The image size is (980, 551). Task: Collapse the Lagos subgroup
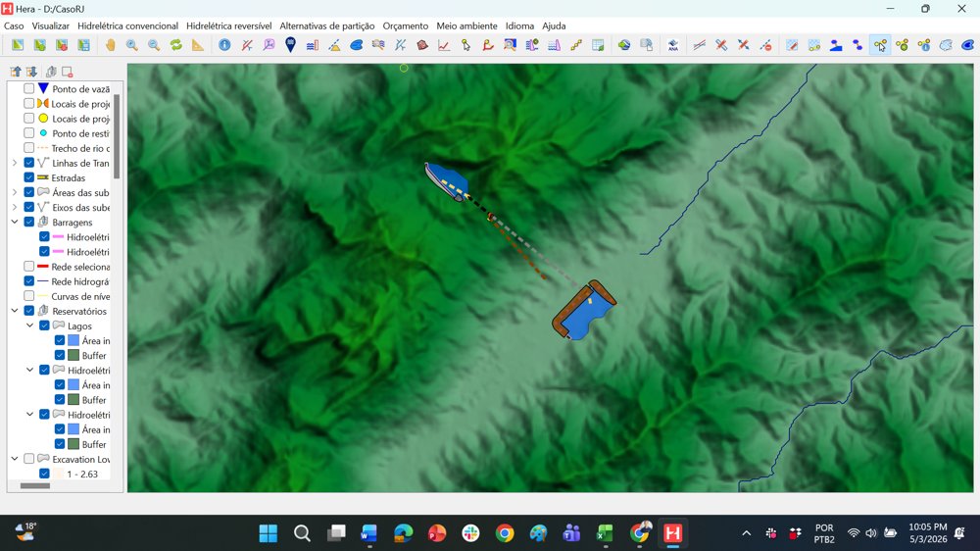[29, 326]
